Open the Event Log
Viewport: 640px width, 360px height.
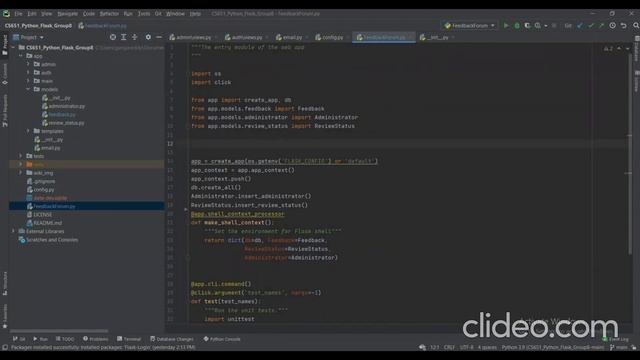coord(616,339)
